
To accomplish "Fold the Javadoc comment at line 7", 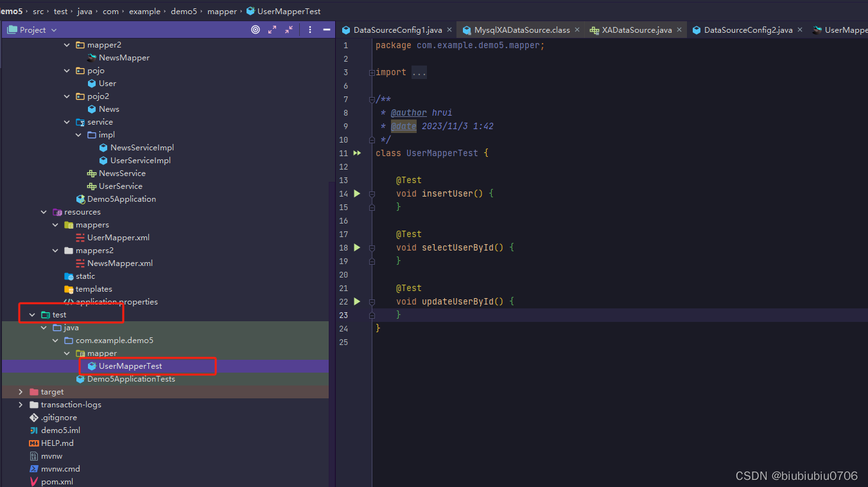I will pos(372,100).
